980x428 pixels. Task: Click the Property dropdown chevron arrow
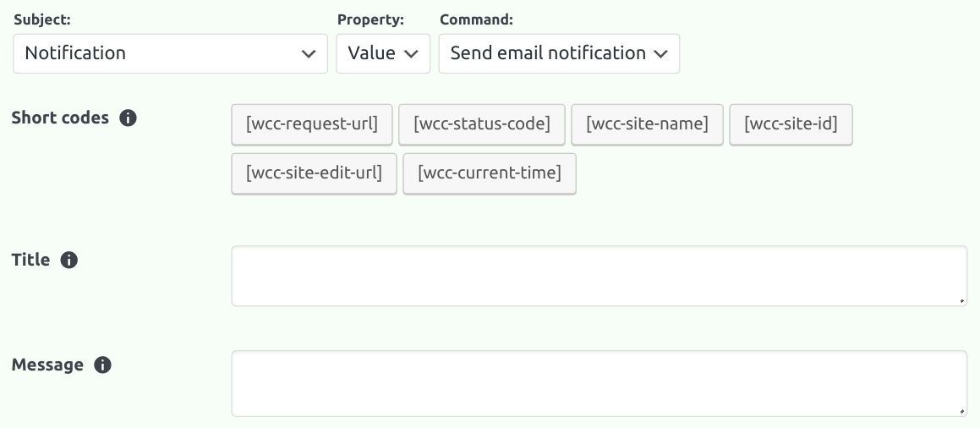pyautogui.click(x=412, y=54)
